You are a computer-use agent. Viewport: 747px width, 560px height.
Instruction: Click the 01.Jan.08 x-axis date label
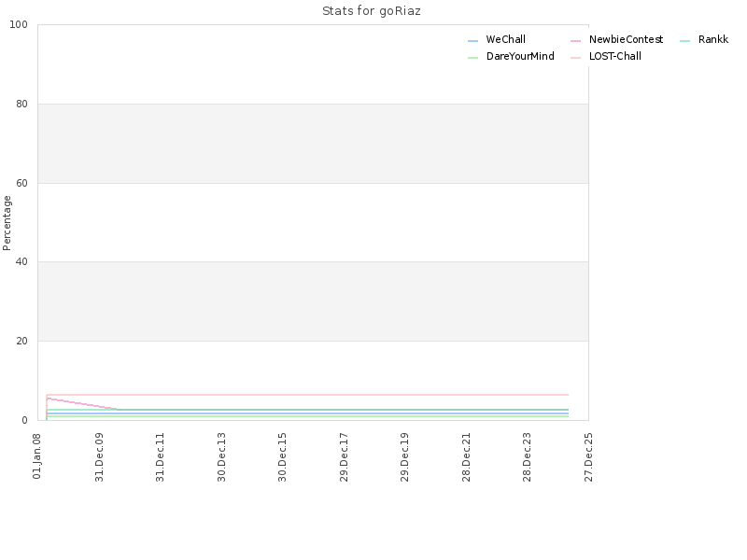pos(36,456)
